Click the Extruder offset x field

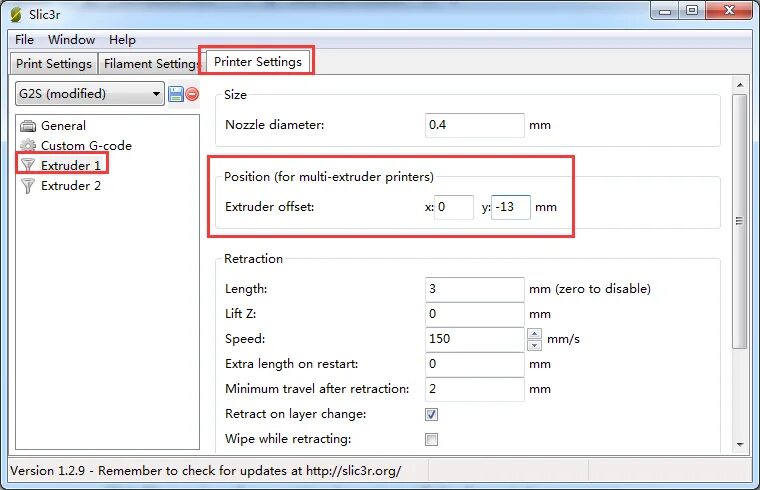[454, 207]
